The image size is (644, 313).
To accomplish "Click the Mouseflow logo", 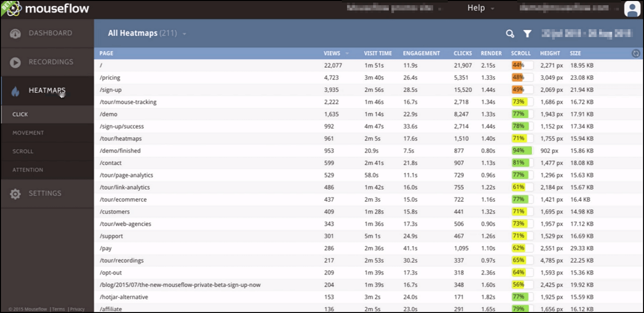I will pos(48,8).
